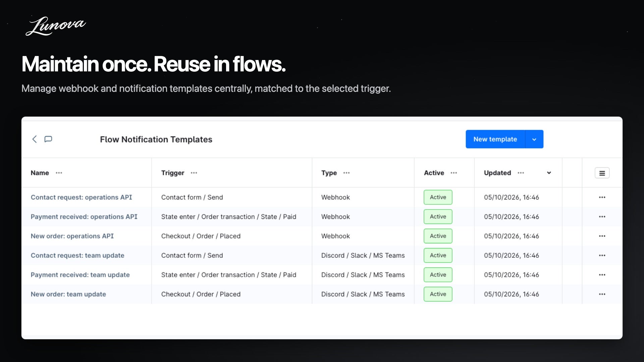Open Payment received: operations API template
The image size is (644, 362).
click(x=84, y=217)
